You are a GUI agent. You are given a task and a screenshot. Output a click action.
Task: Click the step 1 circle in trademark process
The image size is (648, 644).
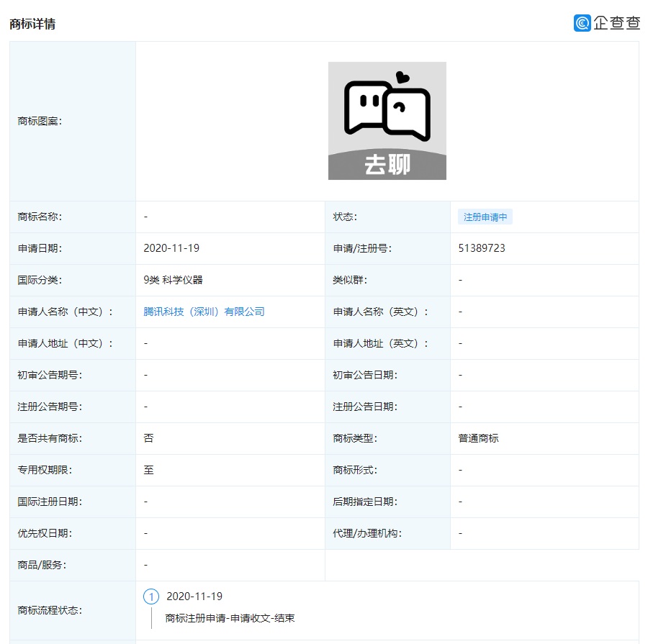click(151, 597)
